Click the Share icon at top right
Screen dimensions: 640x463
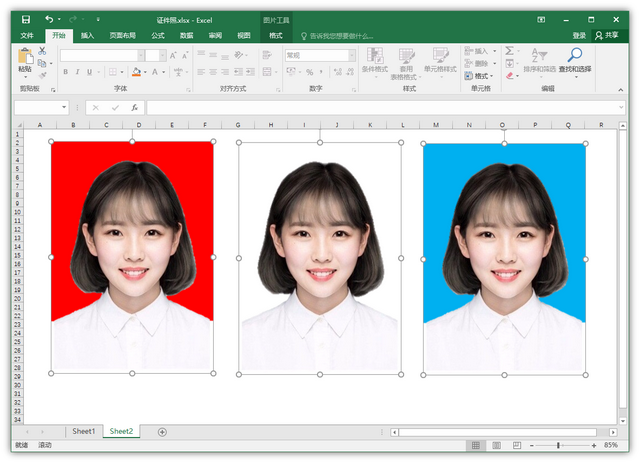[606, 35]
